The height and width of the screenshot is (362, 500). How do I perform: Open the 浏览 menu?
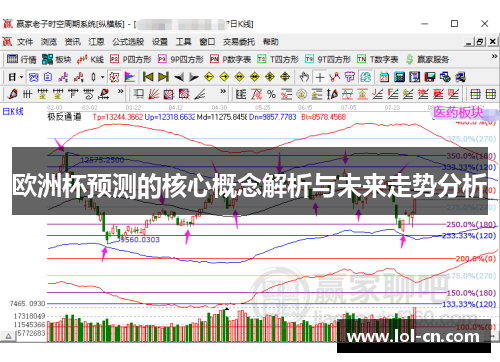click(x=49, y=42)
